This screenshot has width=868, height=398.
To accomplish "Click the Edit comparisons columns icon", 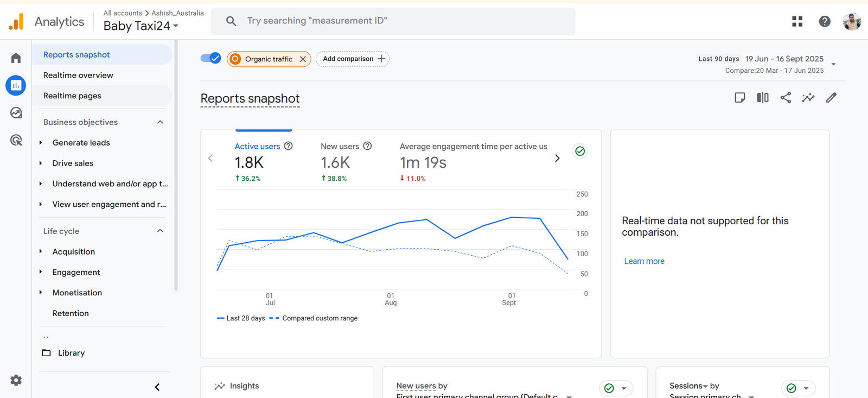I will tap(763, 98).
